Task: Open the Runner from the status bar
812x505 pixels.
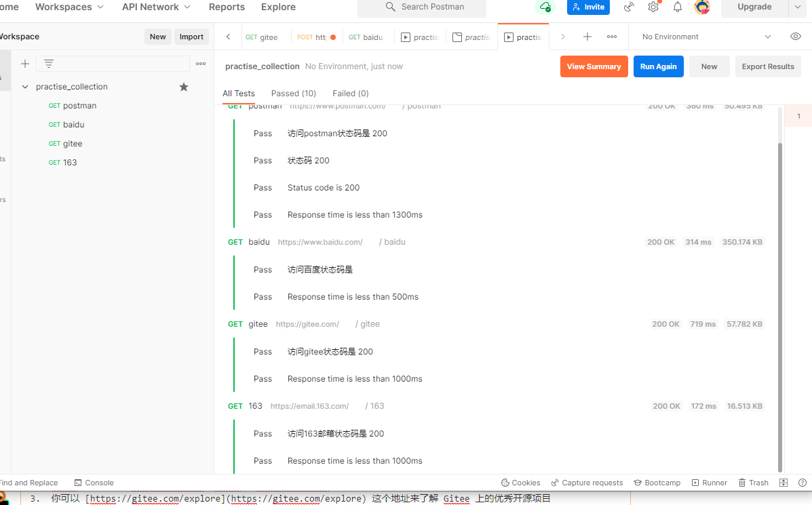Action: pyautogui.click(x=710, y=483)
